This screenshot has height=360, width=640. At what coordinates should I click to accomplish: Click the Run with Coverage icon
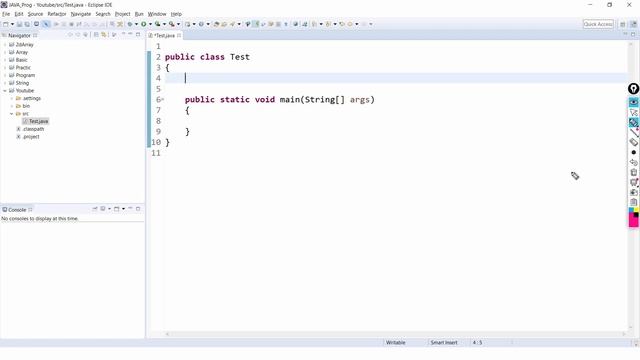point(157,24)
